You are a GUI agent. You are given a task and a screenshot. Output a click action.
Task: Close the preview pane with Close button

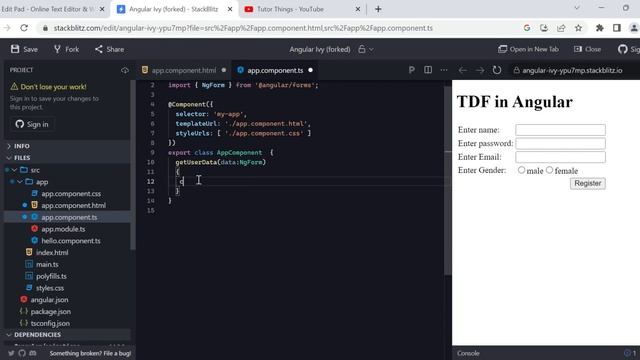(x=587, y=49)
